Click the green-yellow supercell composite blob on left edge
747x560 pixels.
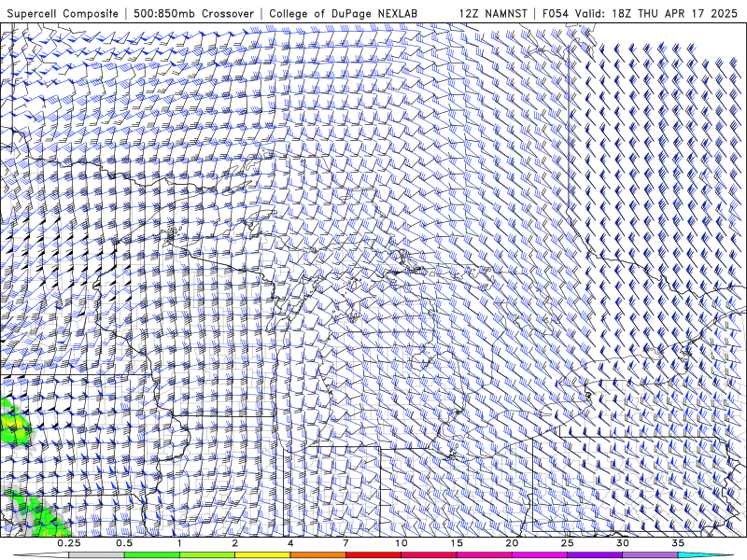[x=14, y=425]
